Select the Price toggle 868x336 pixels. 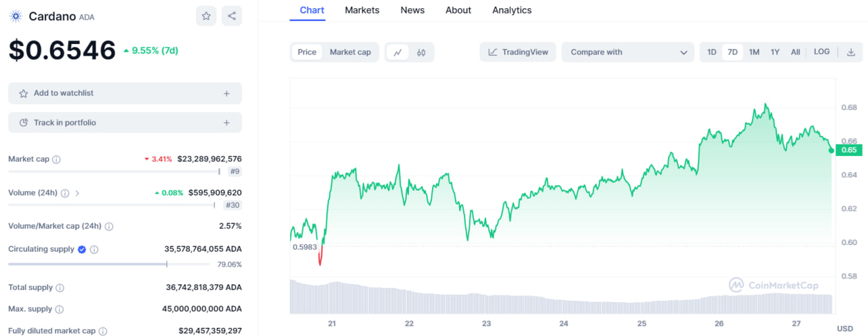pyautogui.click(x=307, y=52)
